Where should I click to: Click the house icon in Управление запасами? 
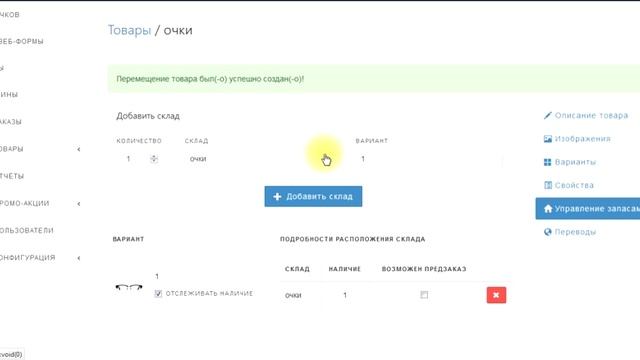548,209
